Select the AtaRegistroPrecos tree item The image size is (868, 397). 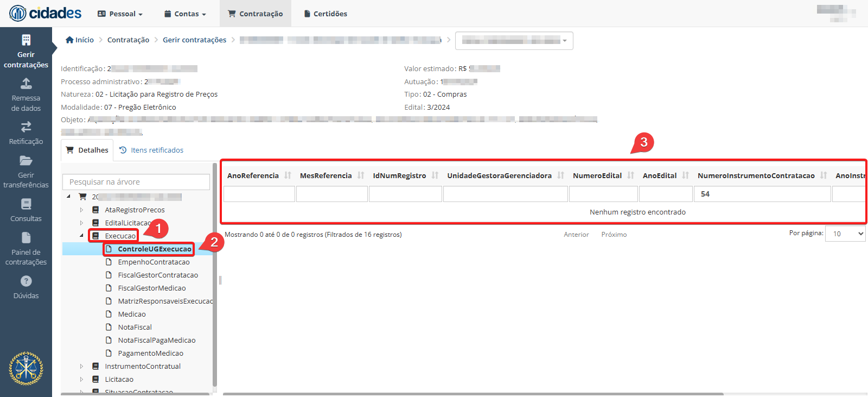(135, 210)
